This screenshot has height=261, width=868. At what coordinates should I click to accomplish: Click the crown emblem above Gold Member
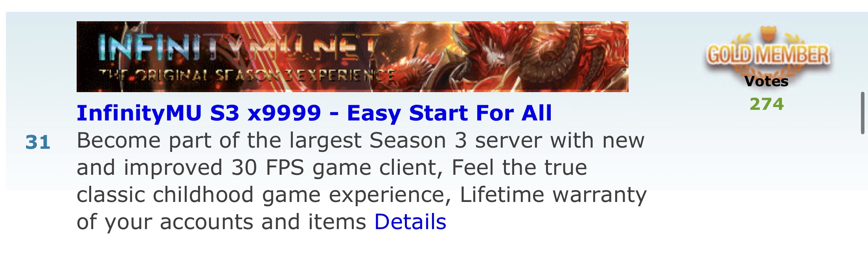tap(767, 34)
